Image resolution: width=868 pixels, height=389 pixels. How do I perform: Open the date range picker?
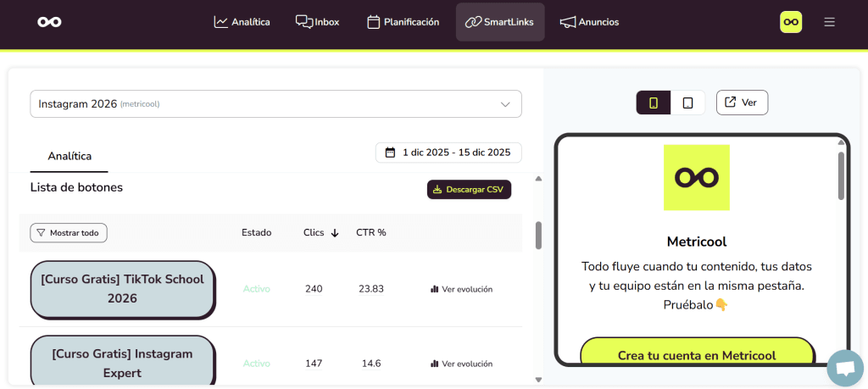point(448,153)
